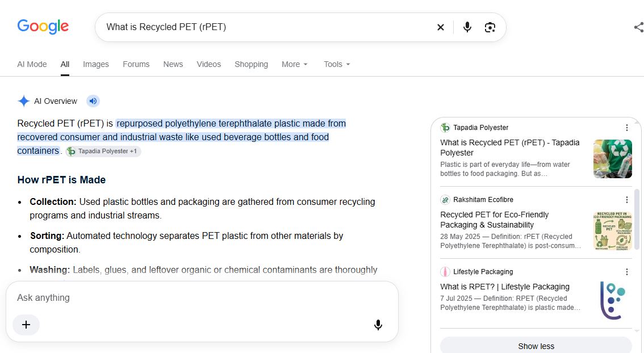Open Google Lens image search icon
Viewport: 644px width, 353px height.
490,27
